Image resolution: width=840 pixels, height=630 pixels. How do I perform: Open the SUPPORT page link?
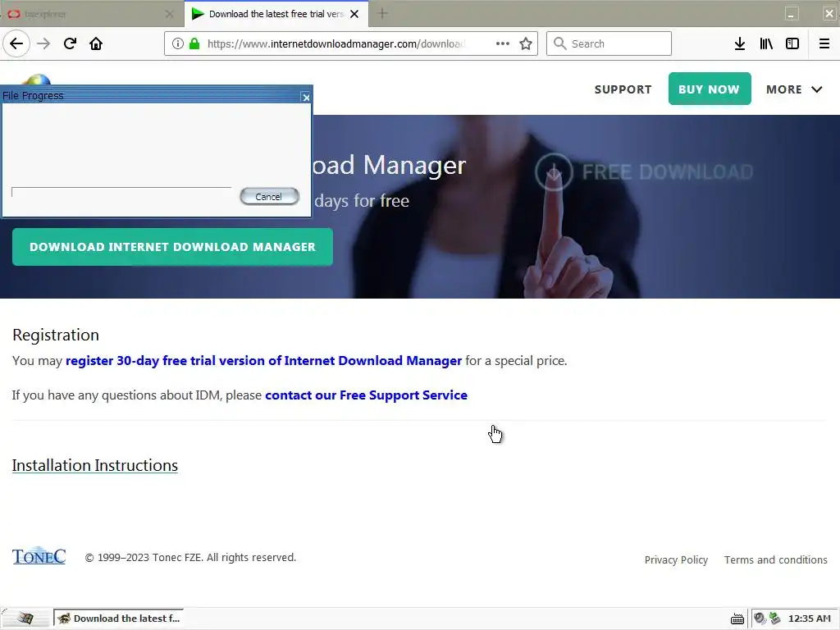623,89
